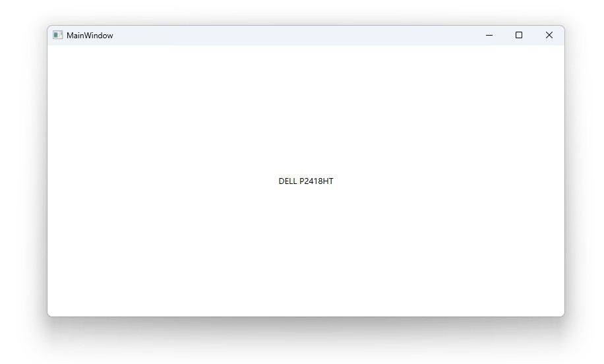Click blank white area below DELL P2418HT label
This screenshot has width=604, height=364.
(306, 251)
